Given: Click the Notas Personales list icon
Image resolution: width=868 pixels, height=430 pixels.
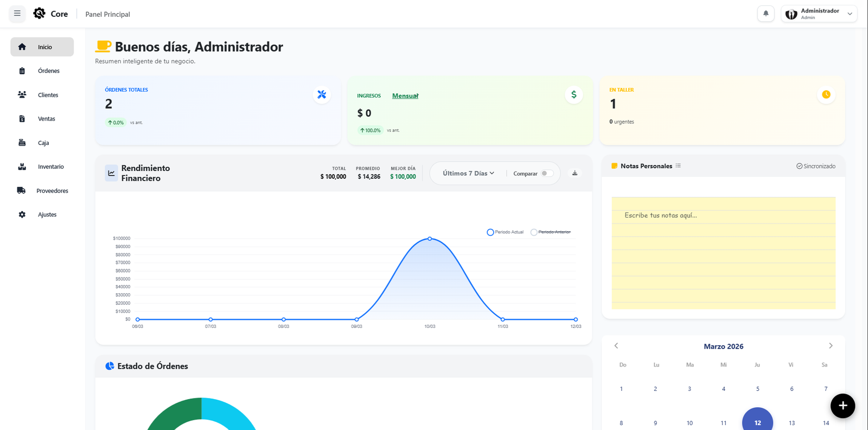Looking at the screenshot, I should 678,166.
